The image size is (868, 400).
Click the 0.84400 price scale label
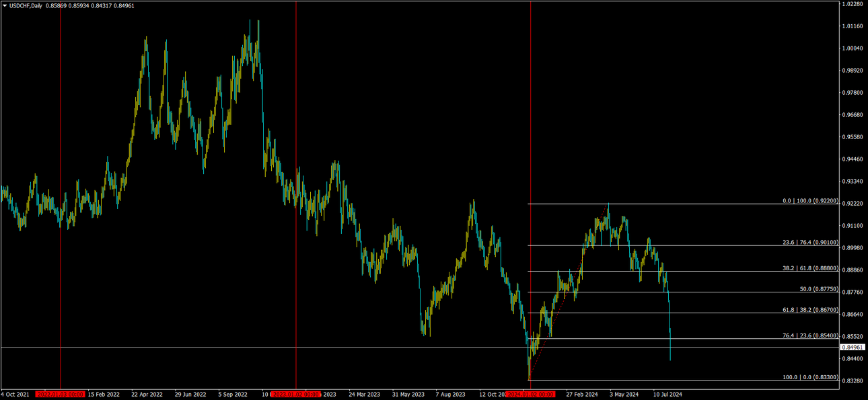[x=853, y=359]
